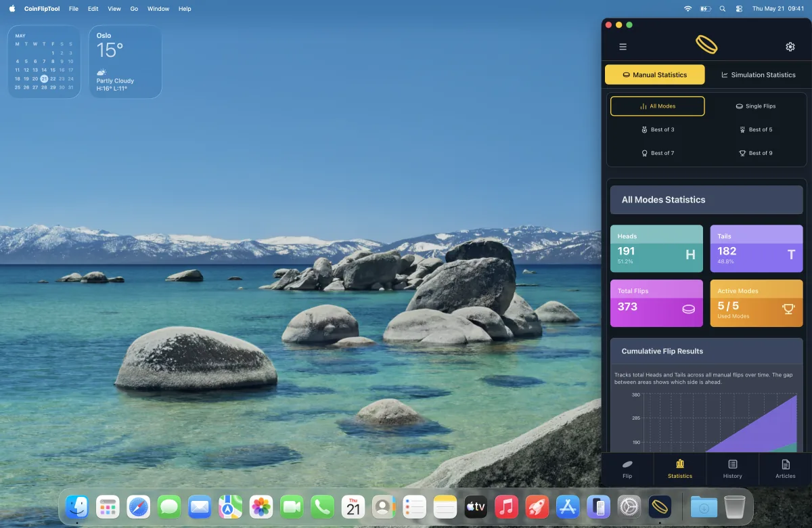Click the cumulative flip results chart
The height and width of the screenshot is (528, 812).
pos(715,422)
